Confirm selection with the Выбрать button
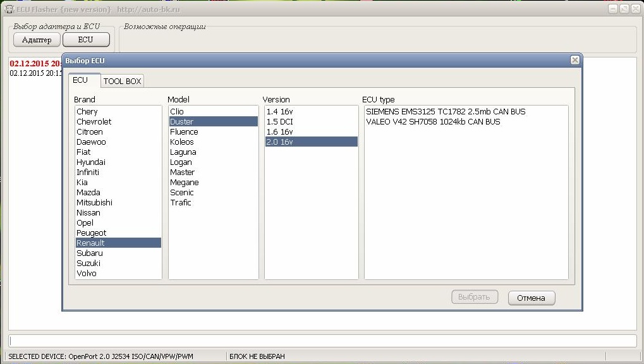644x364 pixels. tap(475, 297)
